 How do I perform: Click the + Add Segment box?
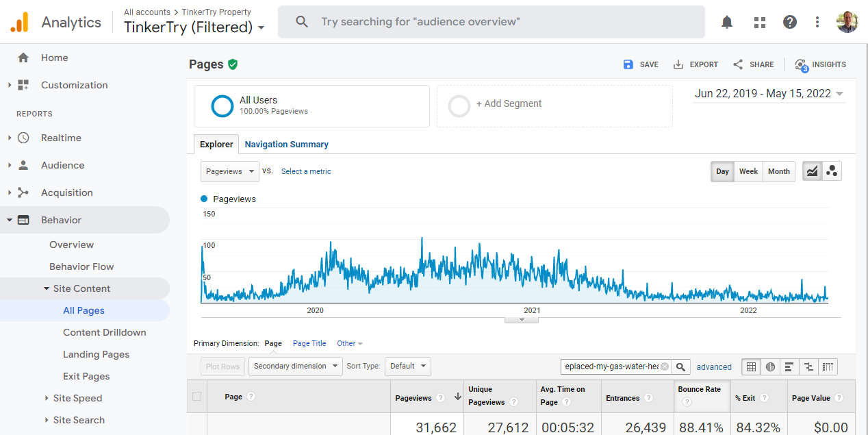coord(554,106)
